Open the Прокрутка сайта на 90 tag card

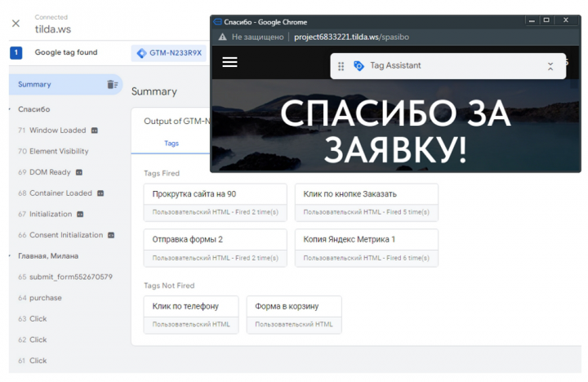click(216, 202)
